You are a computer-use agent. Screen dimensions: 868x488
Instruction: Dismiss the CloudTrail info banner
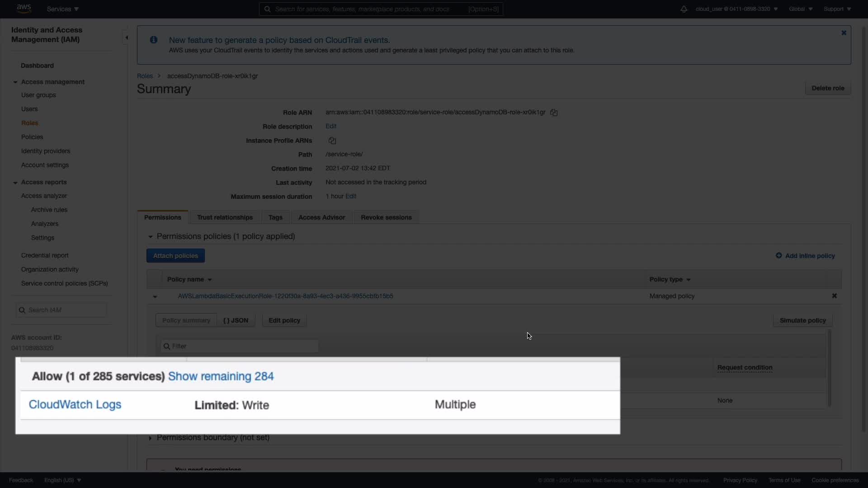coord(844,33)
